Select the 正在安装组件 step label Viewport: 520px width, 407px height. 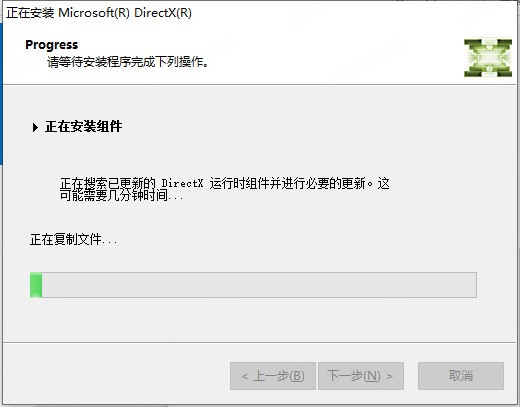point(83,127)
